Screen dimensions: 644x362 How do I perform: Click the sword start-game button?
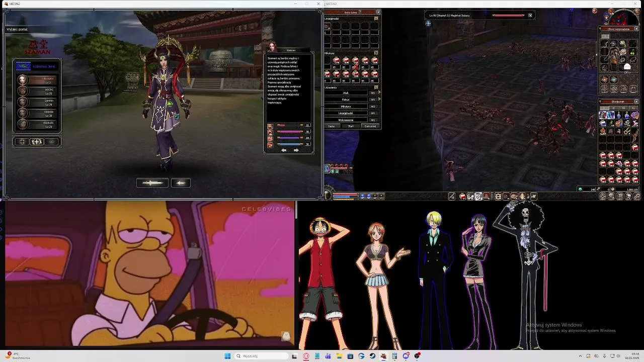click(152, 183)
